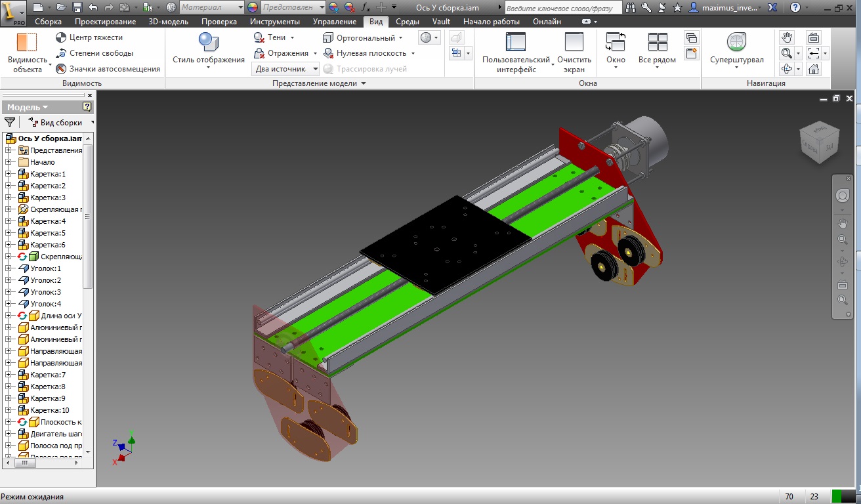The height and width of the screenshot is (504, 861).
Task: Click the Look At face icon in Навигация
Action: click(814, 37)
